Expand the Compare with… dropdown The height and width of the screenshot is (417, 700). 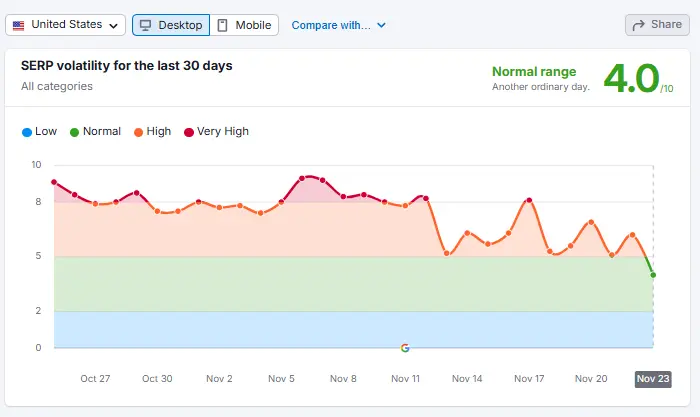338,25
